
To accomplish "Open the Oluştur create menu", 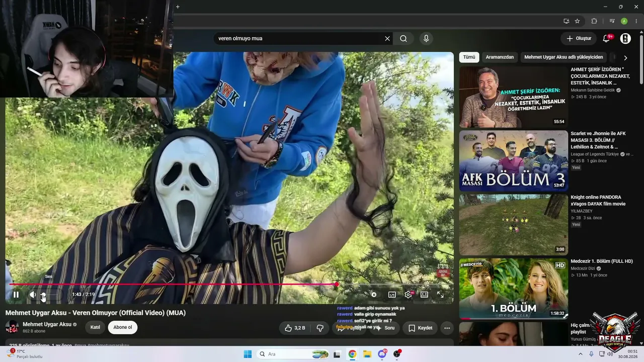I will click(579, 38).
